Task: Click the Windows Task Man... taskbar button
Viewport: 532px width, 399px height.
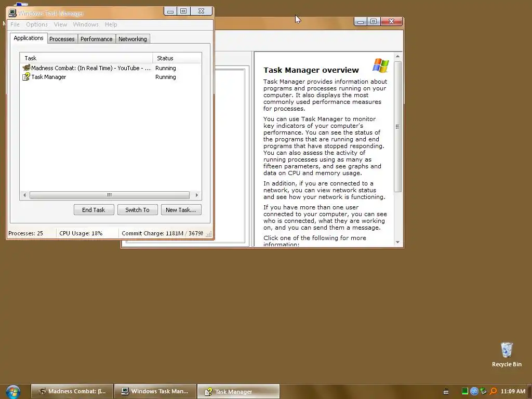Action: tap(155, 392)
